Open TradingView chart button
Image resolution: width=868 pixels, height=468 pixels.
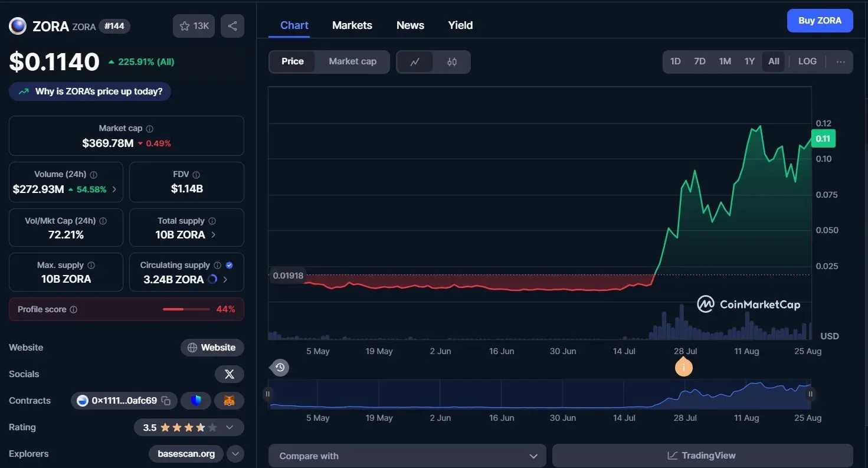click(x=702, y=456)
